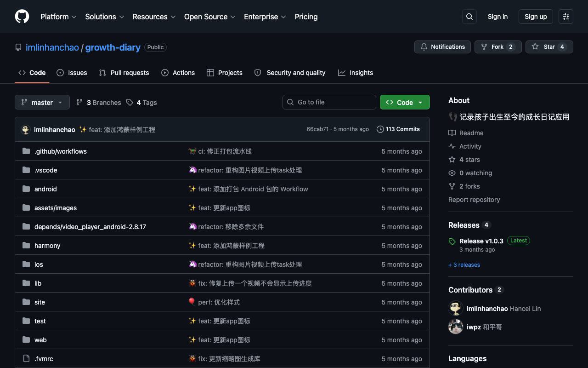
Task: Switch to the Code tab
Action: point(32,73)
